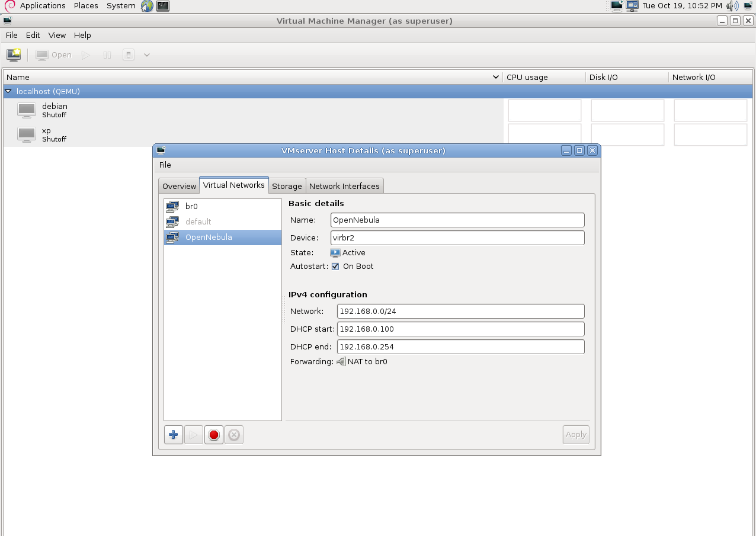
Task: Click the Stop Network red icon
Action: click(x=214, y=435)
